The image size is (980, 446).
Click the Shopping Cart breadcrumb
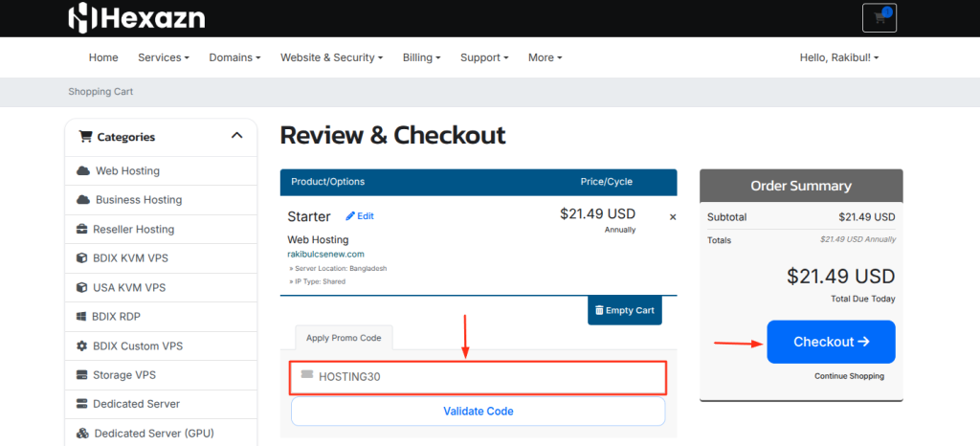coord(100,92)
